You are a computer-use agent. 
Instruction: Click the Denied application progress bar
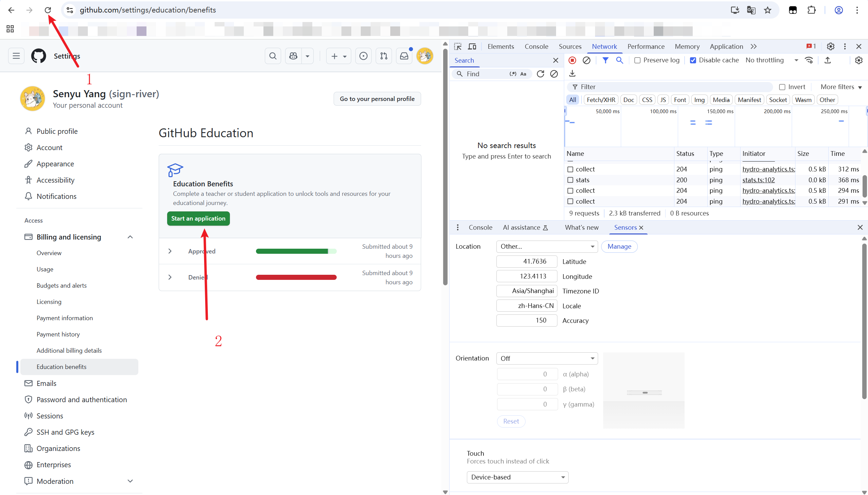point(296,277)
